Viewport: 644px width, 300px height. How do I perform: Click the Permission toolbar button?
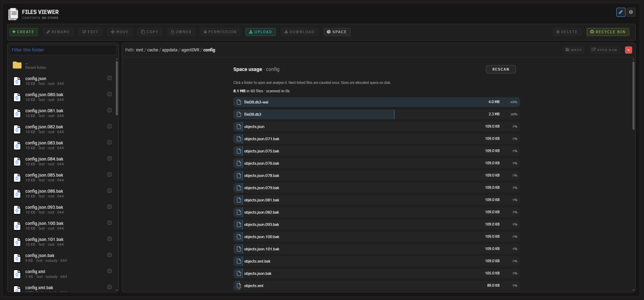coord(220,32)
